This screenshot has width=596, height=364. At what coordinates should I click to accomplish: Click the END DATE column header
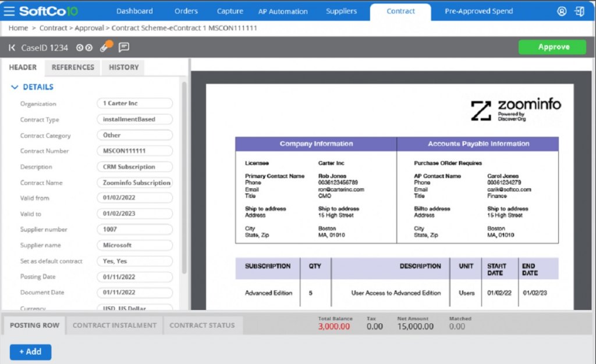530,269
